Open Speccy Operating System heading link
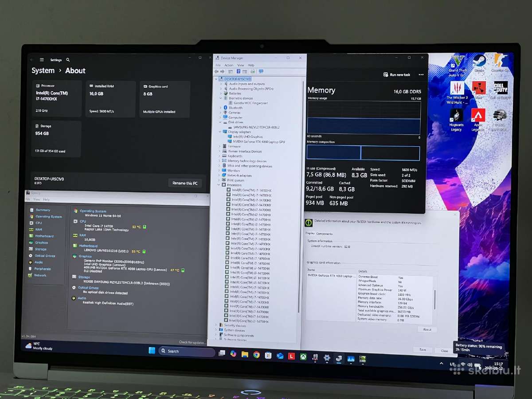The height and width of the screenshot is (399, 532). point(93,211)
